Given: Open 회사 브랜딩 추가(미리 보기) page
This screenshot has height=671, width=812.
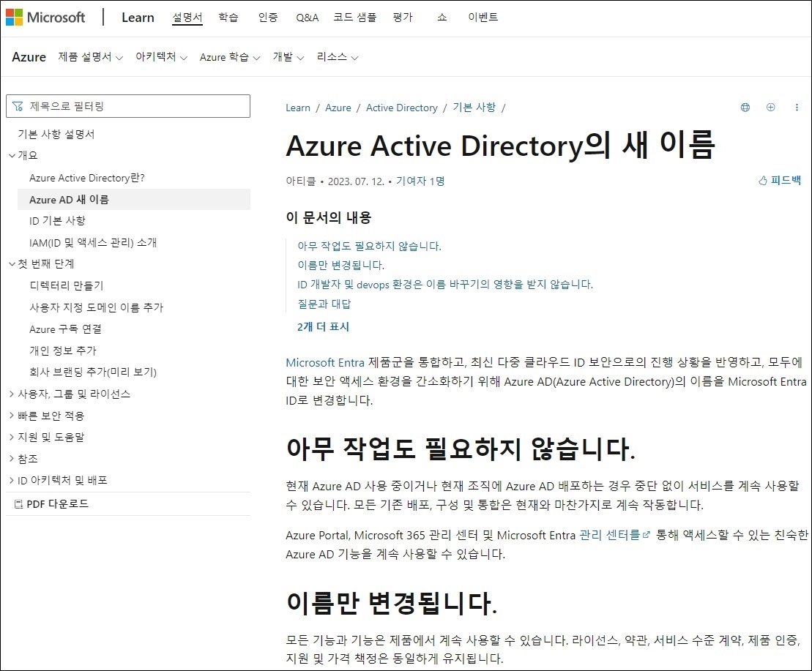Looking at the screenshot, I should pos(93,372).
